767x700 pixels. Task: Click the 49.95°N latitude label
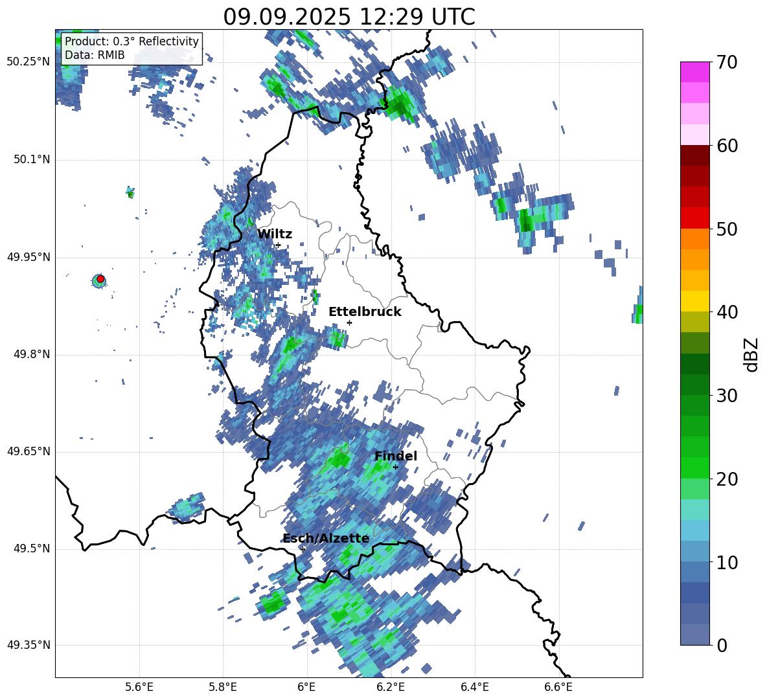point(29,257)
